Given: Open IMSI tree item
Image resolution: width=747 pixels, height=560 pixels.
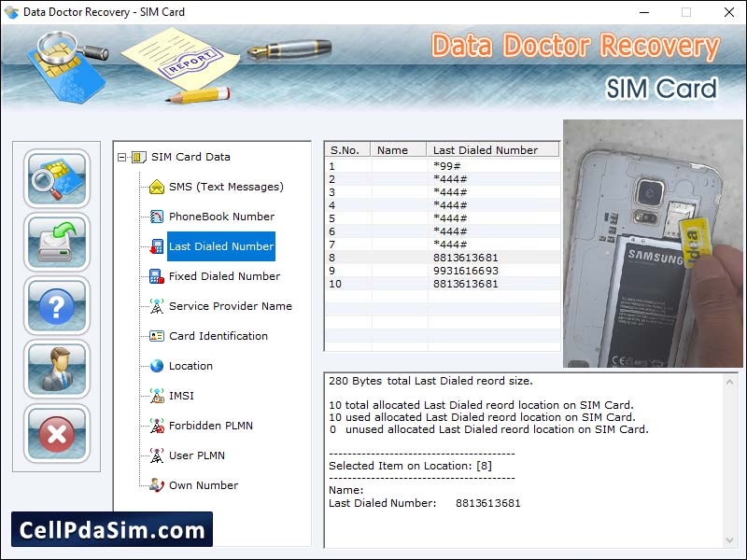Looking at the screenshot, I should click(x=181, y=396).
